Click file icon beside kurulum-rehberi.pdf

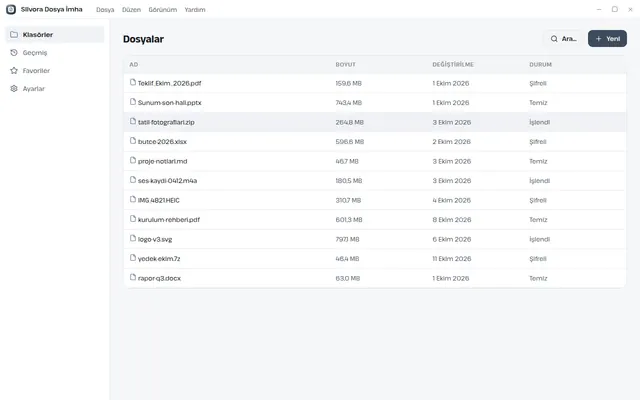133,219
